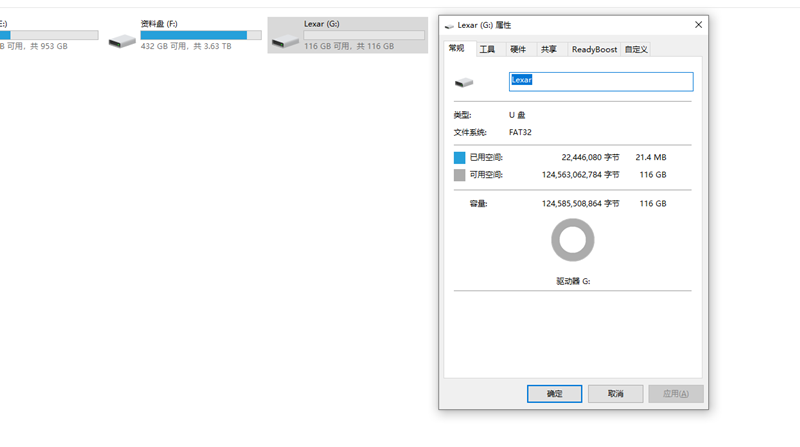Click the 124,585,508,864 字节 capacity value
The image size is (800, 447).
pyautogui.click(x=581, y=203)
